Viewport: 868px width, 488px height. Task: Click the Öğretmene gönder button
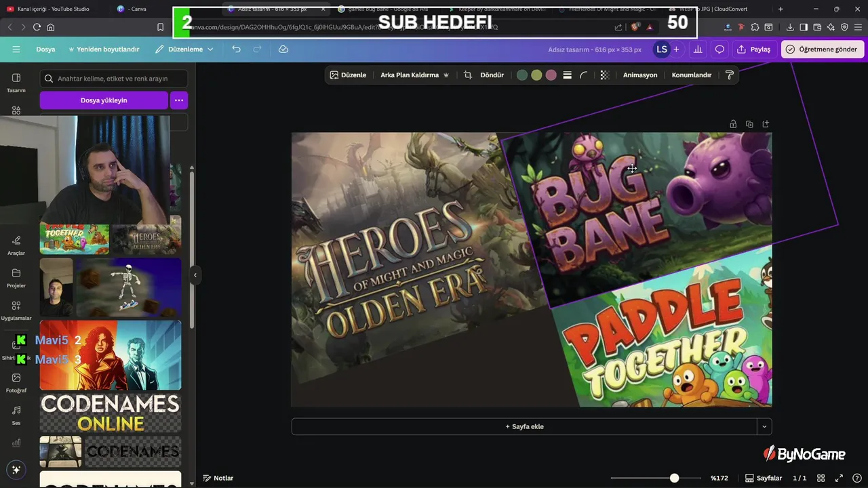pos(823,49)
